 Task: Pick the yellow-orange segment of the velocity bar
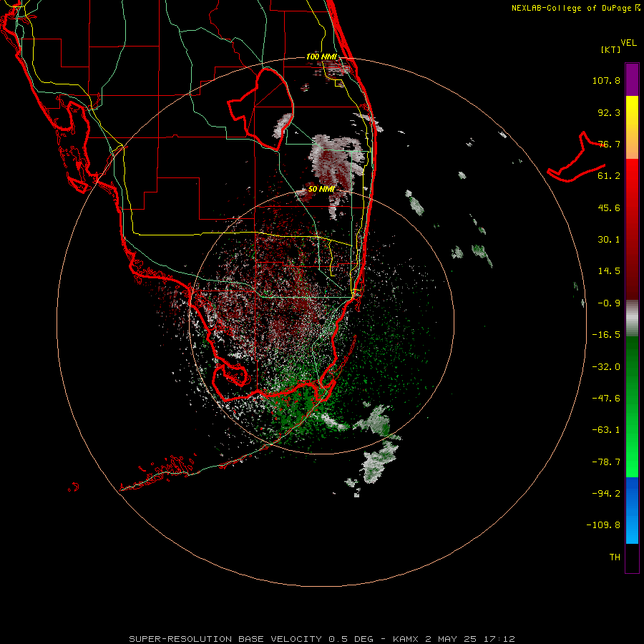[632, 127]
